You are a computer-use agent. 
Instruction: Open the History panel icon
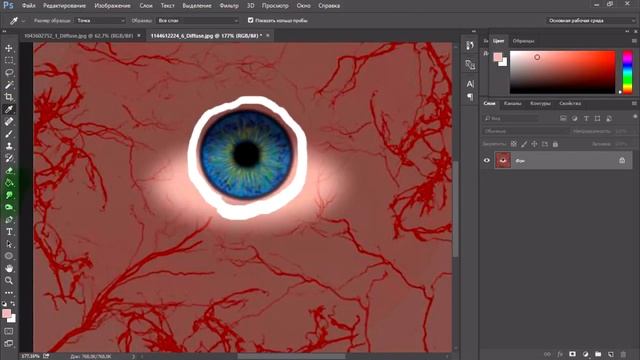[470, 46]
